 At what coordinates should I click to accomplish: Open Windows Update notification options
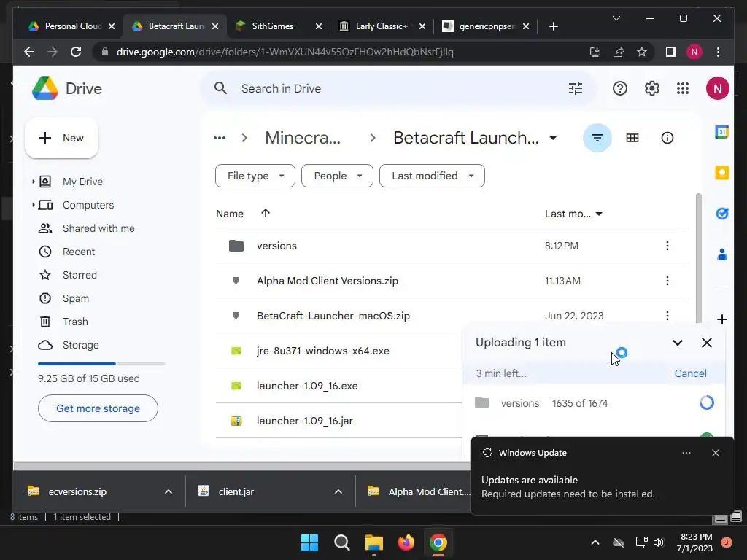tap(686, 453)
